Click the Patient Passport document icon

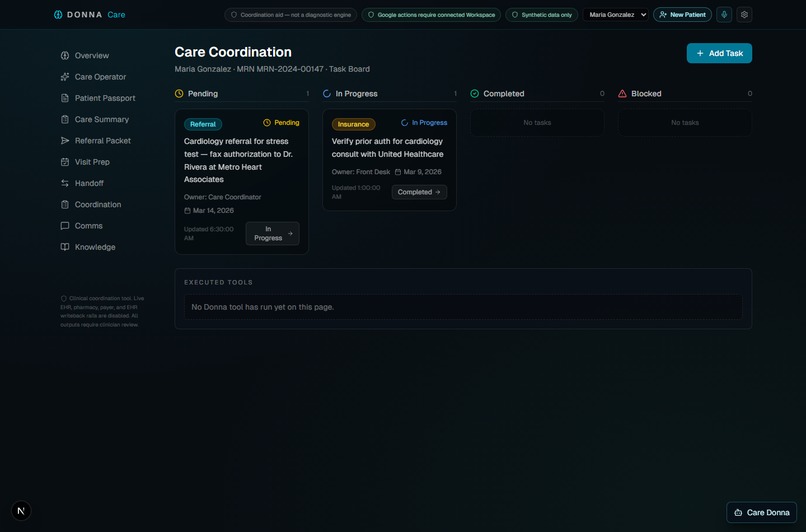[x=65, y=98]
